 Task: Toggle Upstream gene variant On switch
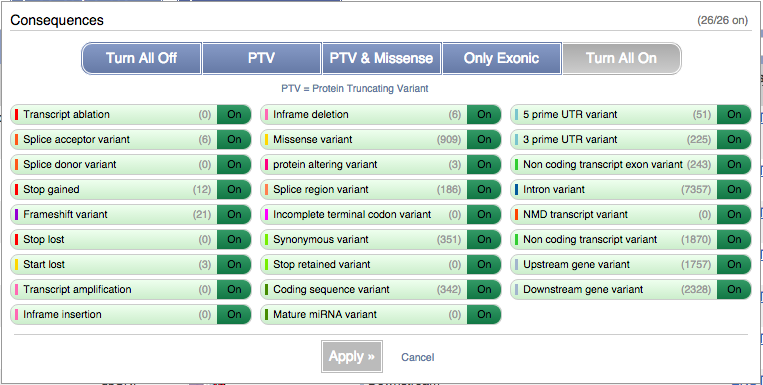(734, 264)
